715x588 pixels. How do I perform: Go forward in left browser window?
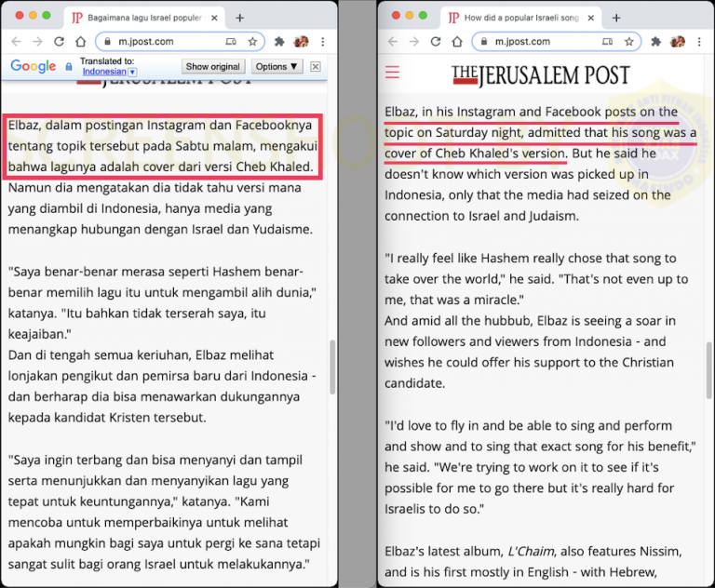click(38, 42)
